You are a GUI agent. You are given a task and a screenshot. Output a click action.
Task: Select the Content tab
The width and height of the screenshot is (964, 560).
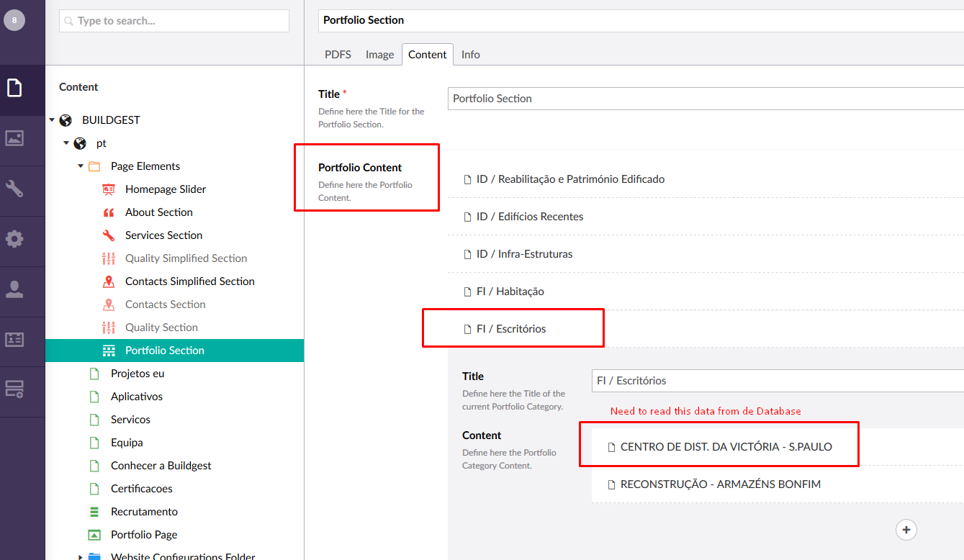tap(428, 55)
